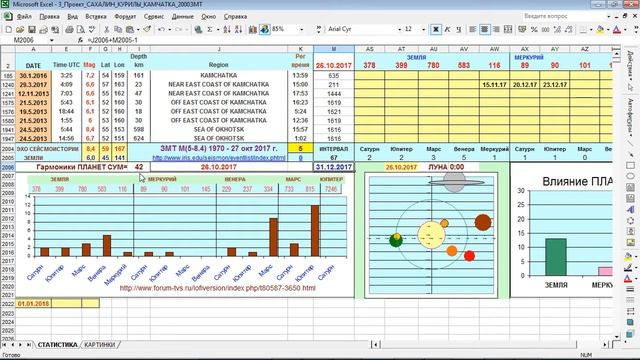Cut selection with the scissors icon
The width and height of the screenshot is (640, 360).
[107, 29]
